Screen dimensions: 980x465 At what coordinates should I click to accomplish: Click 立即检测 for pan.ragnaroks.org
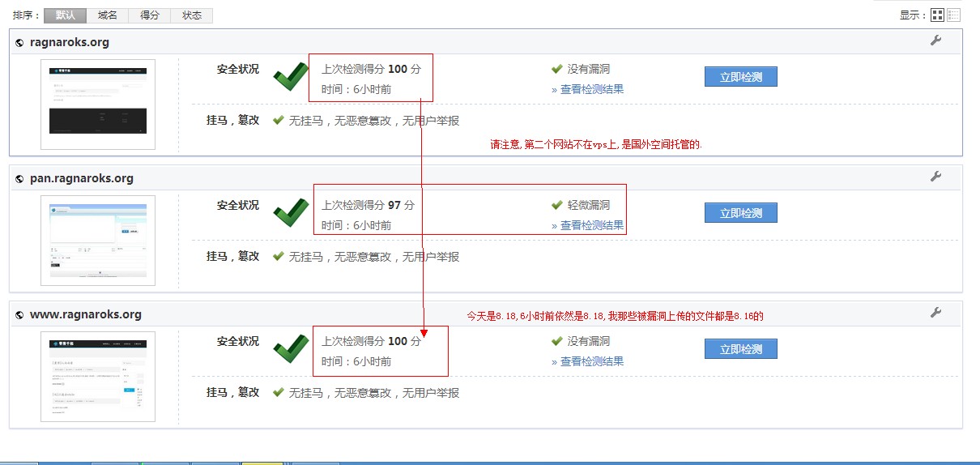740,213
